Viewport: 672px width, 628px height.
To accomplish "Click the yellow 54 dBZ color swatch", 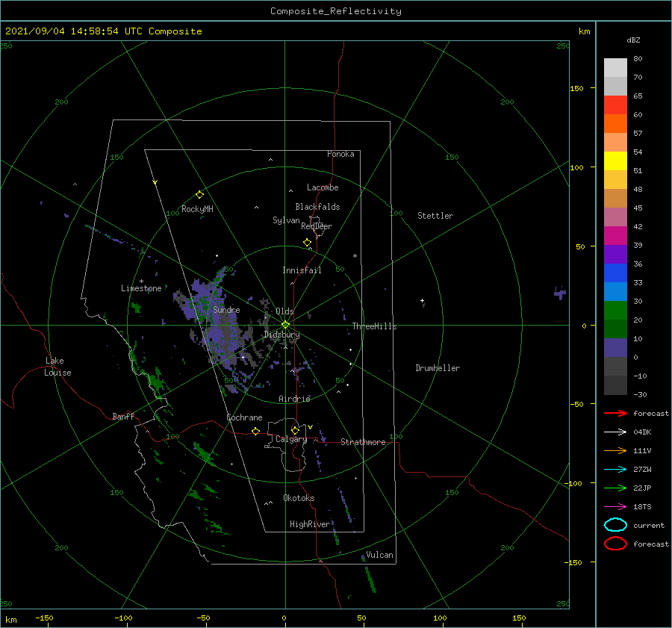I will tap(615, 161).
